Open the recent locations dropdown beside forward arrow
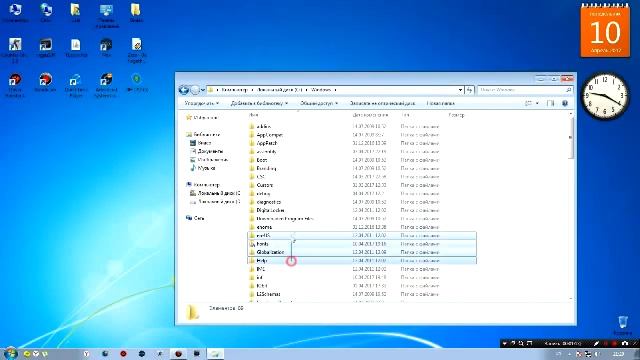640x360 pixels. click(203, 90)
